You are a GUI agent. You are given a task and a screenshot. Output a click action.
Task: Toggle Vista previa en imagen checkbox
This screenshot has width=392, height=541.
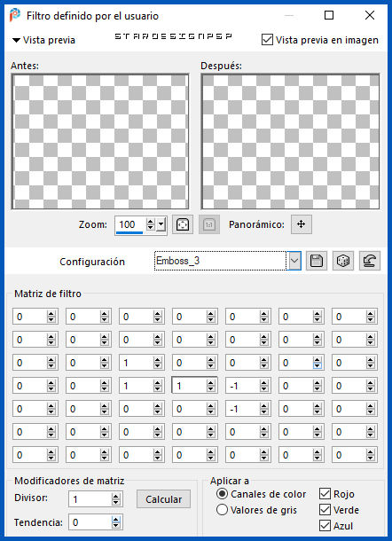click(267, 40)
